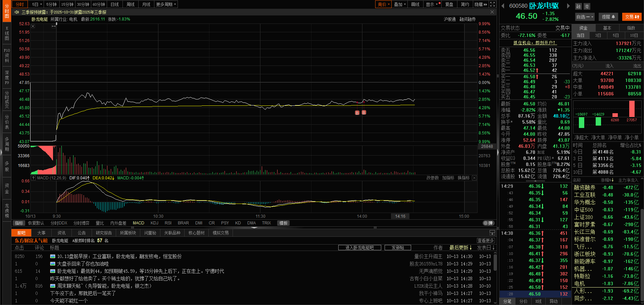Toggle the 模板 template button

[x=284, y=223]
